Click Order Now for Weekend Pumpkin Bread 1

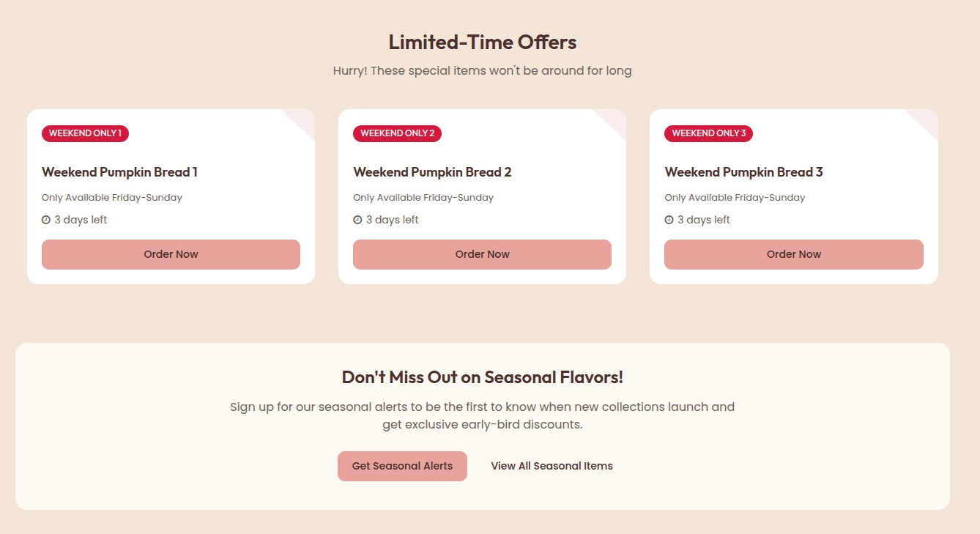point(171,254)
